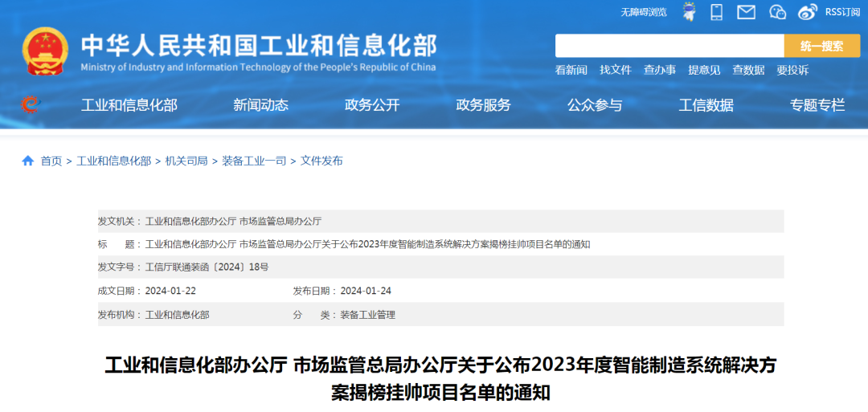Viewport: 868px width, 412px height.
Task: Open 查办事 quick link
Action: tap(660, 70)
